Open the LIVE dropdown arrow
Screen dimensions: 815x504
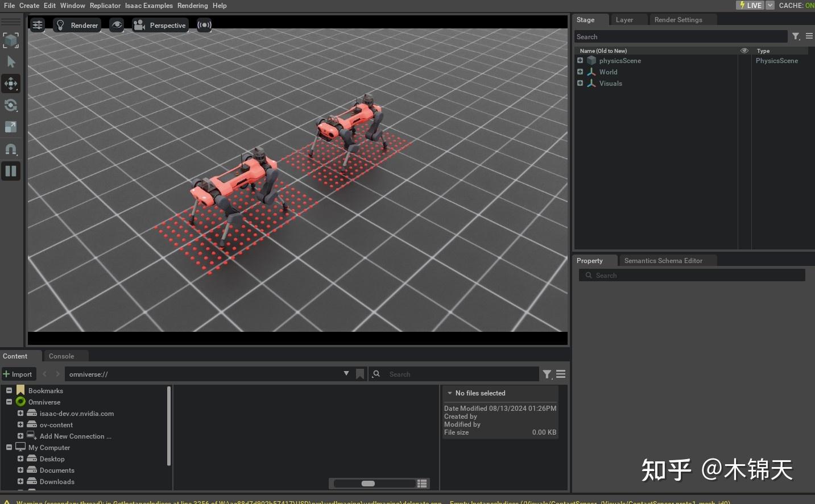coord(770,5)
